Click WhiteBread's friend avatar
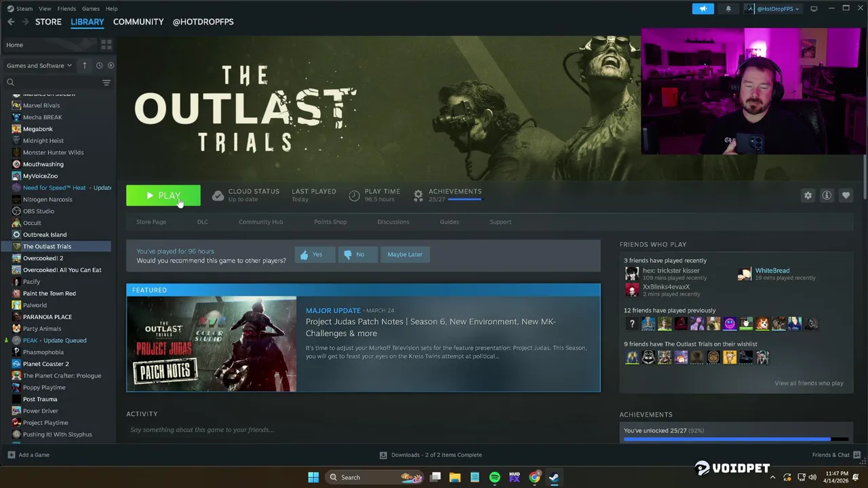The width and height of the screenshot is (868, 488). [x=745, y=274]
